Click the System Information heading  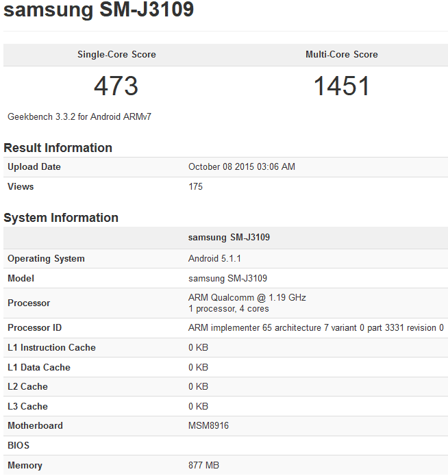[61, 218]
